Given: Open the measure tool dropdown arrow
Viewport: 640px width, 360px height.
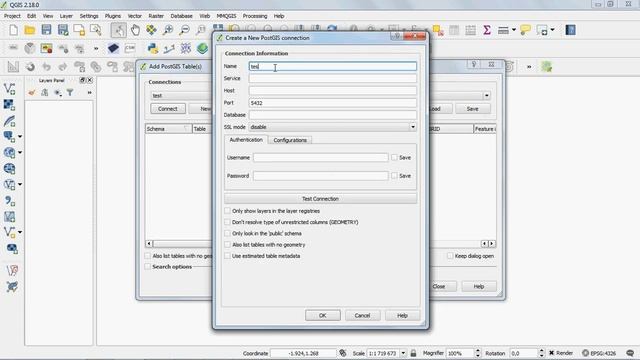Looking at the screenshot, I should 514,30.
